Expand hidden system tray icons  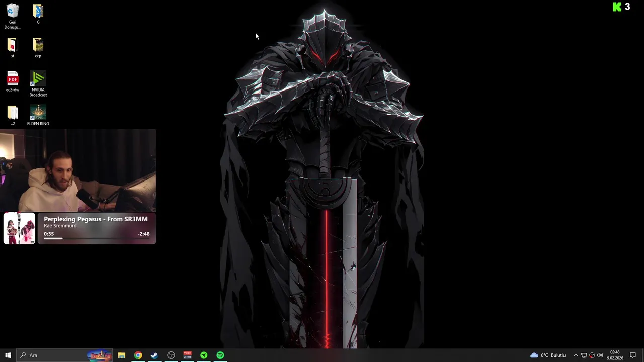[576, 355]
